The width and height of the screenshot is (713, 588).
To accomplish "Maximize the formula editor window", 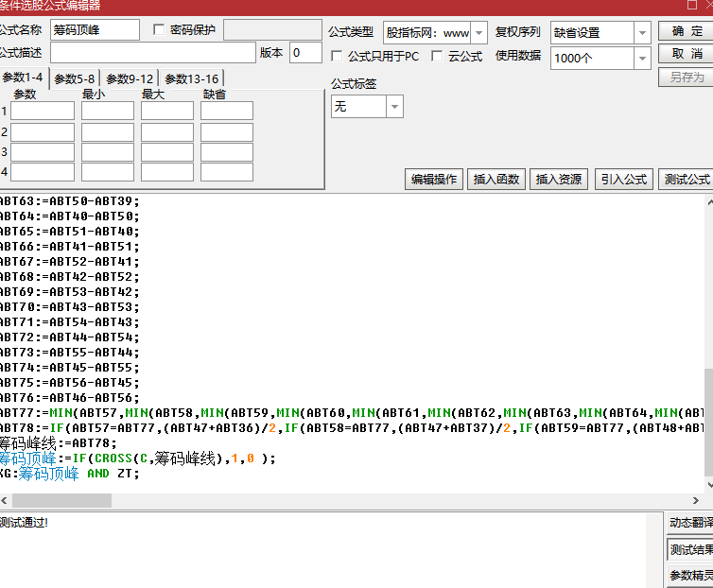I will (691, 5).
